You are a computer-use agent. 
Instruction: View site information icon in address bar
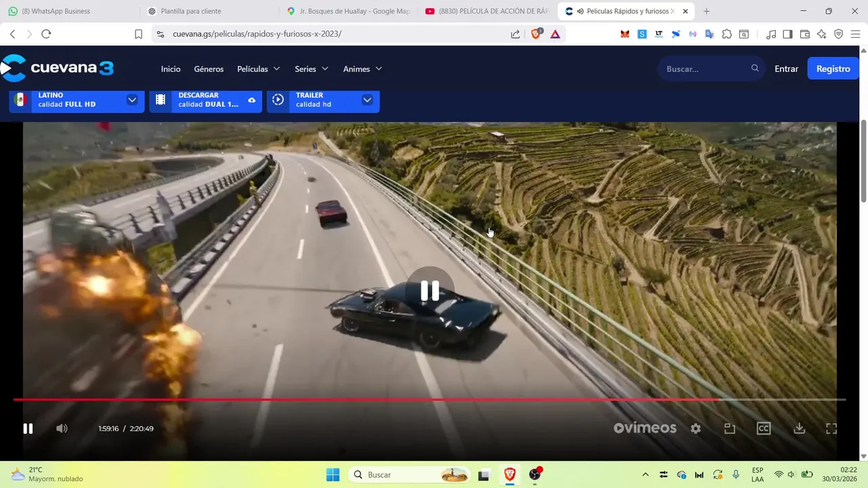coord(159,34)
